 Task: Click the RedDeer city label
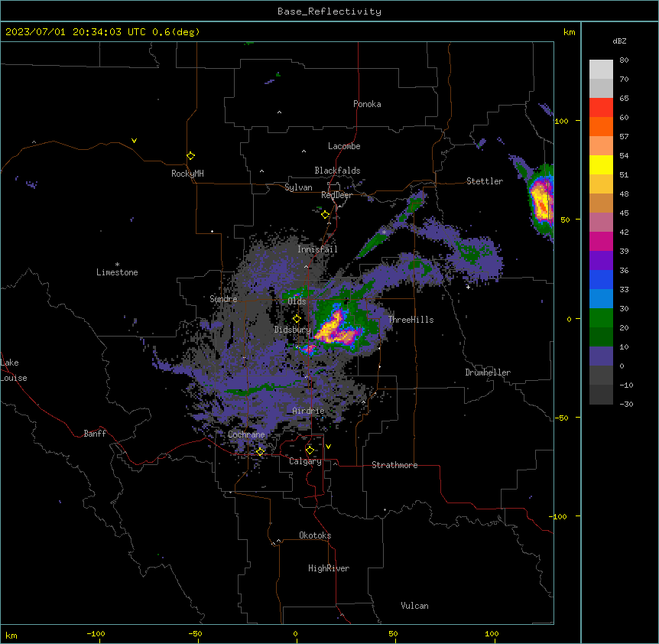coord(336,195)
